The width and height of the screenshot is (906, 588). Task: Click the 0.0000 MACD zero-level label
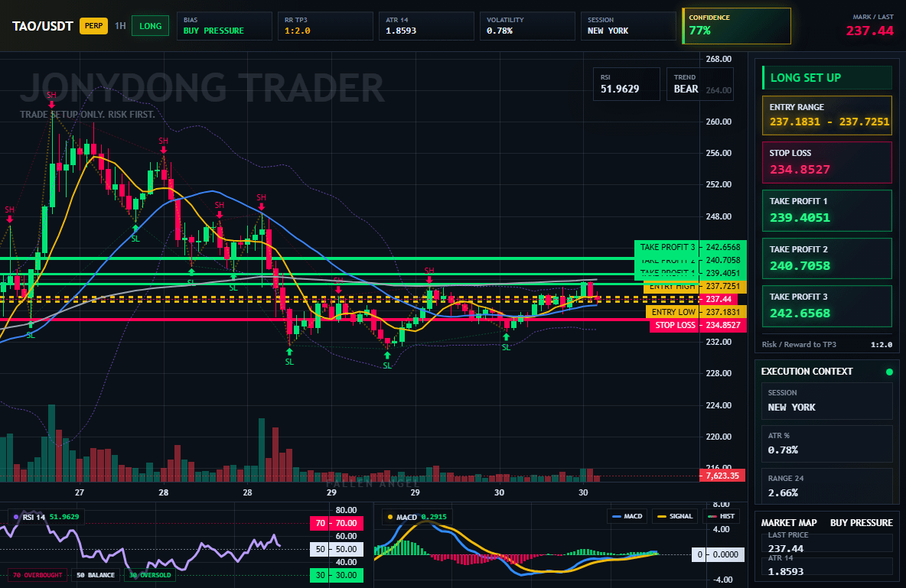point(719,554)
